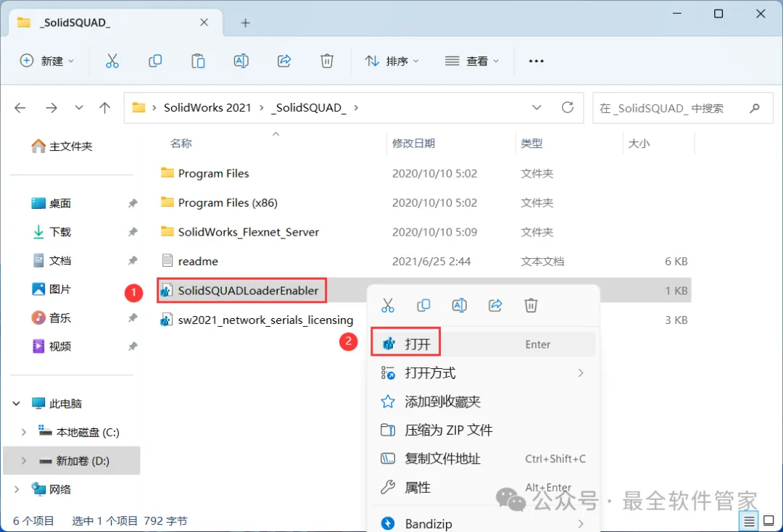Click the Cut icon in the context menu

387,305
